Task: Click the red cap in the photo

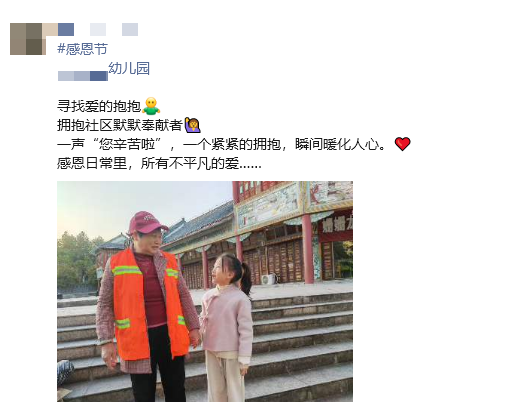Action: [x=148, y=222]
